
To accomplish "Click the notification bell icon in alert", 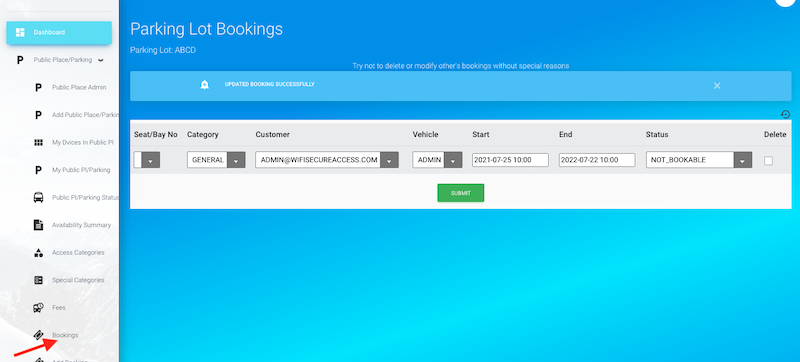I will click(205, 85).
